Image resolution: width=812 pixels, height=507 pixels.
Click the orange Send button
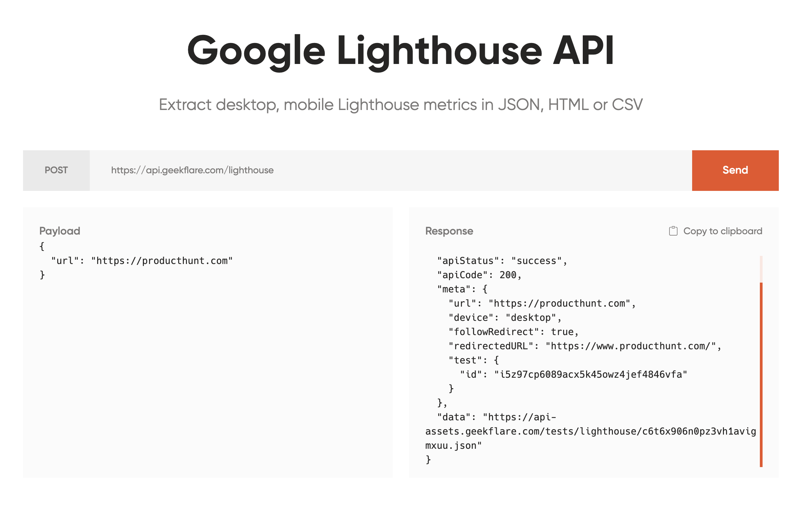(x=735, y=170)
